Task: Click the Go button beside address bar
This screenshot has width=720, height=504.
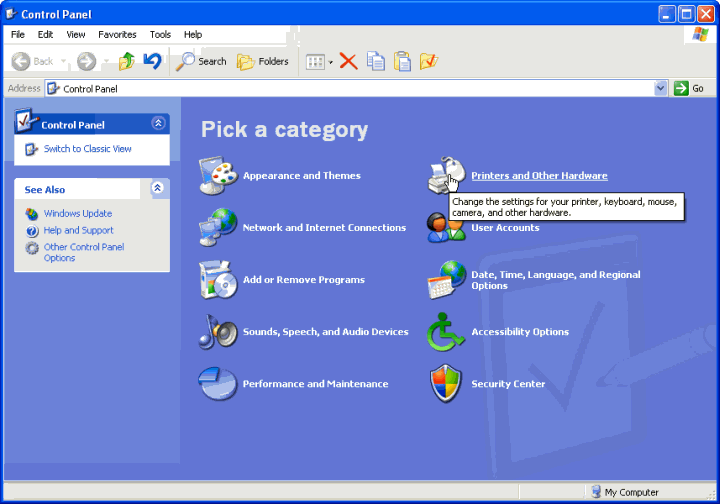Action: (689, 88)
